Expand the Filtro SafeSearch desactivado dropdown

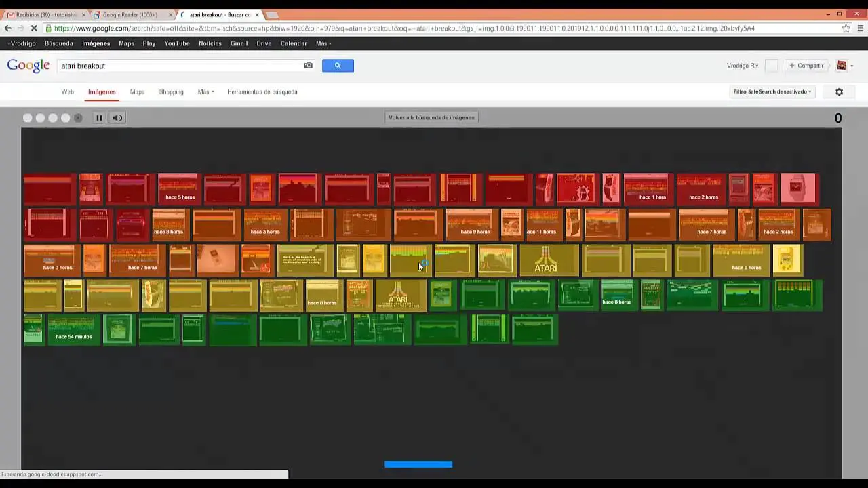coord(772,92)
